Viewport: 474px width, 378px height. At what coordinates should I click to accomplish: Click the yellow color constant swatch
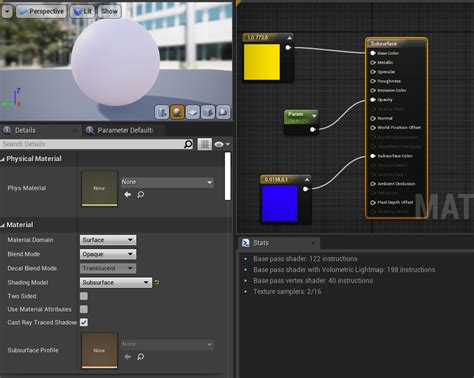click(x=262, y=62)
